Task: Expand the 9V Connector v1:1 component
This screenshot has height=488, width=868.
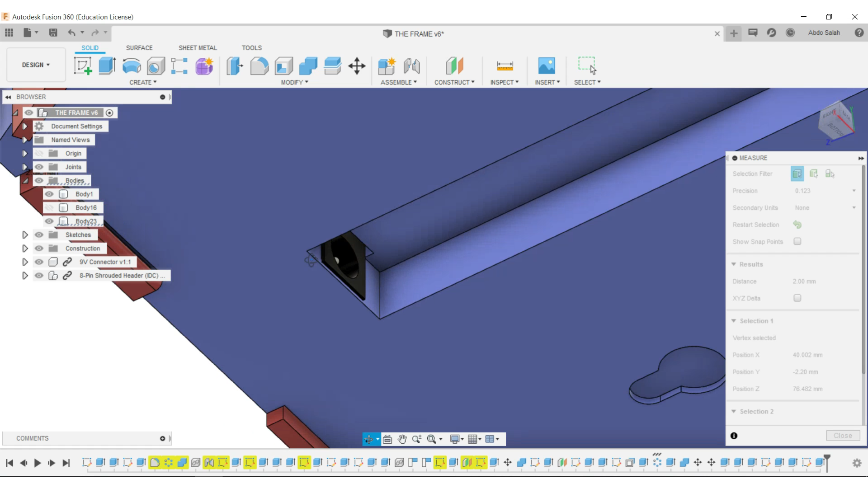Action: tap(25, 262)
